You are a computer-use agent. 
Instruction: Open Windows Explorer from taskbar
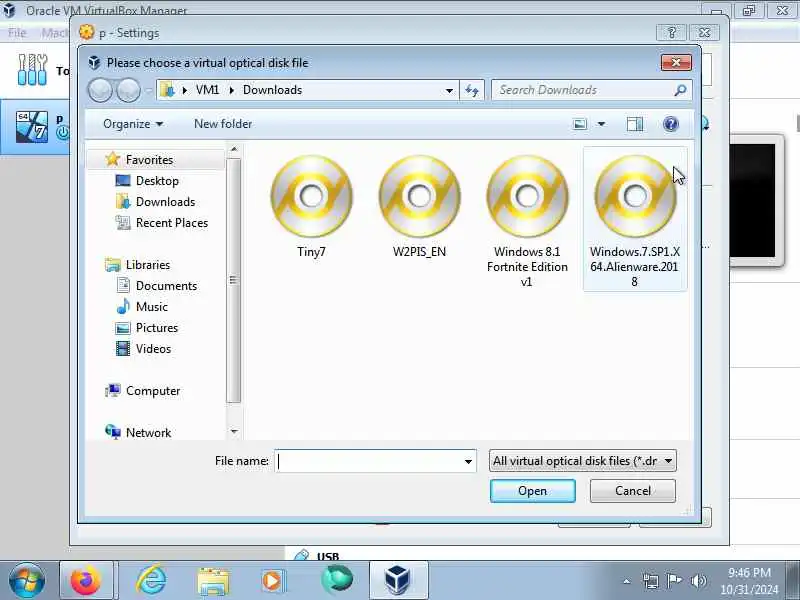[213, 581]
